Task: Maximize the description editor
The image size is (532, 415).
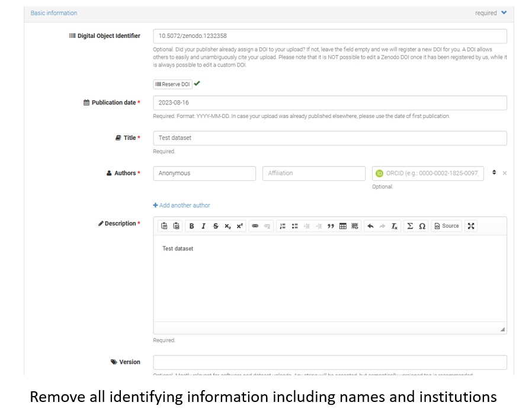Action: 471,226
